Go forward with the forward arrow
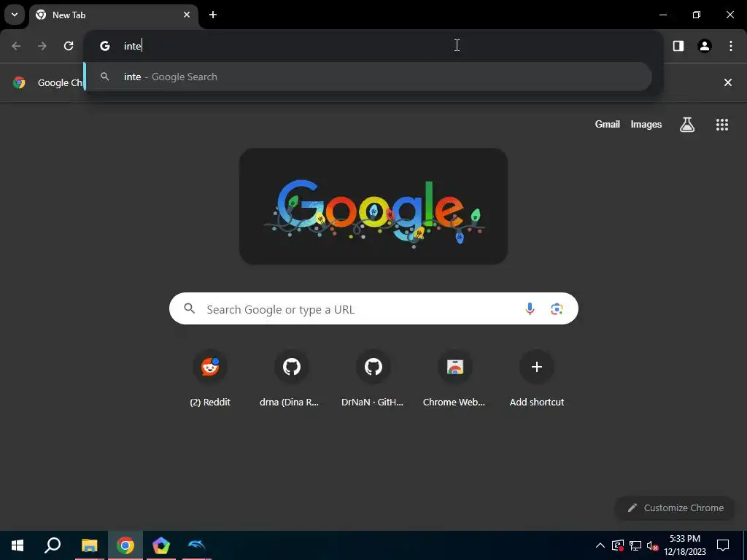This screenshot has width=747, height=560. pos(42,46)
